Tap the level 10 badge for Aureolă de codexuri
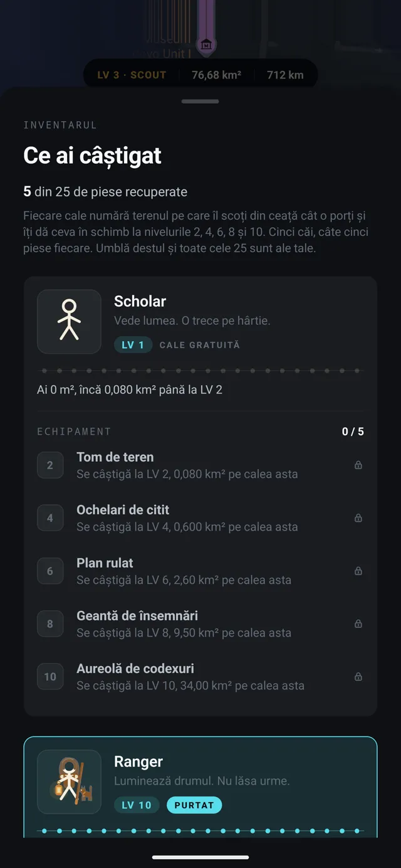Image resolution: width=401 pixels, height=868 pixels. (x=50, y=677)
